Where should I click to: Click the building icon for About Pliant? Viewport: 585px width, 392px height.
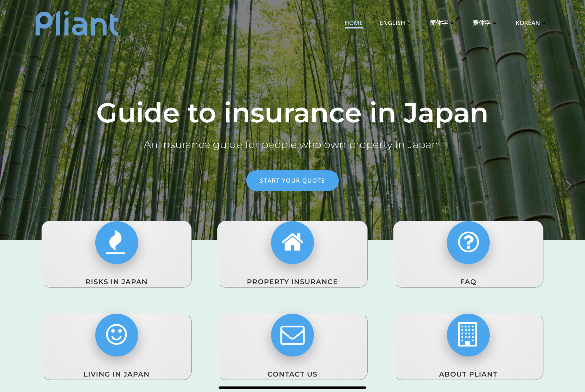click(468, 335)
